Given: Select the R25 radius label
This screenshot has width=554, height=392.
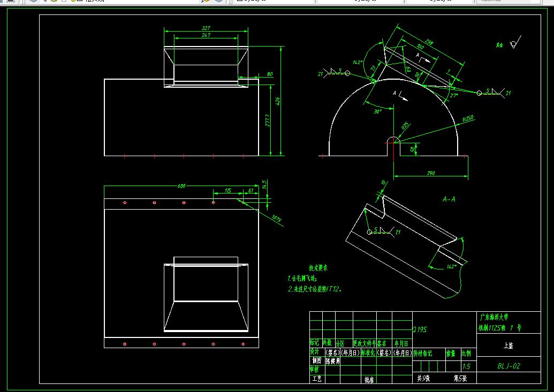Looking at the screenshot, I should coord(405,126).
